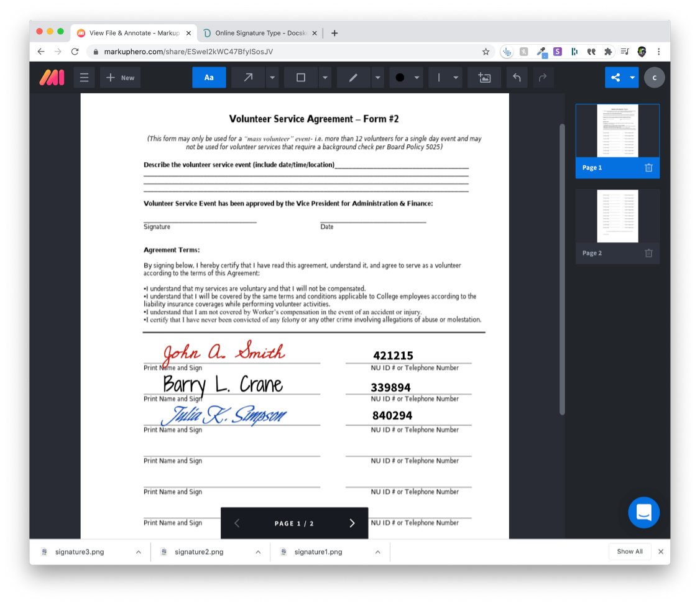The width and height of the screenshot is (700, 603).
Task: Click the markuphero.com address bar
Action: tap(290, 52)
